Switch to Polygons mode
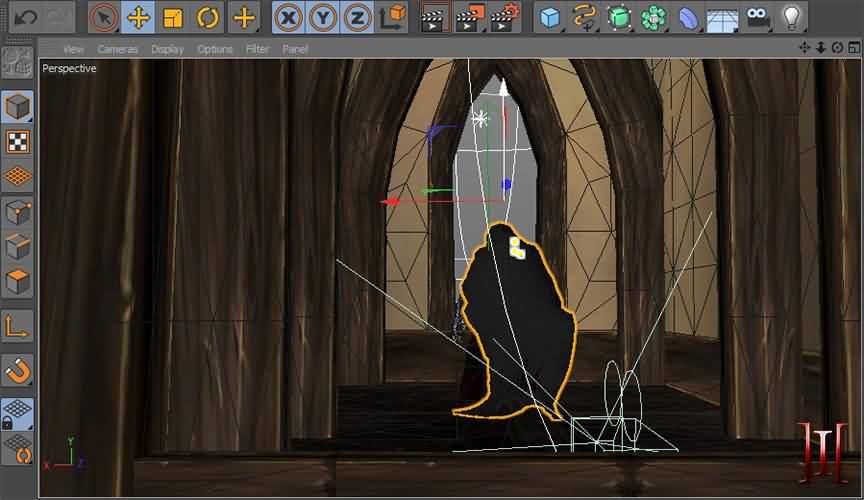 coord(18,282)
